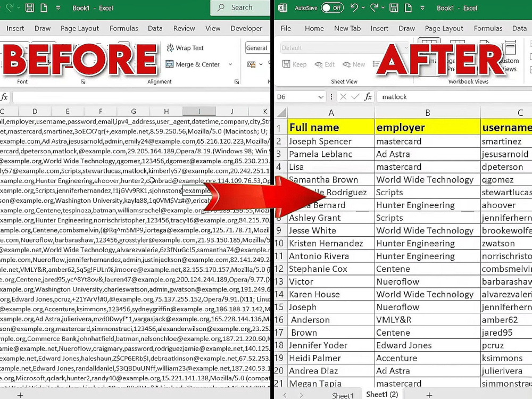Select column I header in left window
Image resolution: width=532 pixels, height=399 pixels.
199,111
